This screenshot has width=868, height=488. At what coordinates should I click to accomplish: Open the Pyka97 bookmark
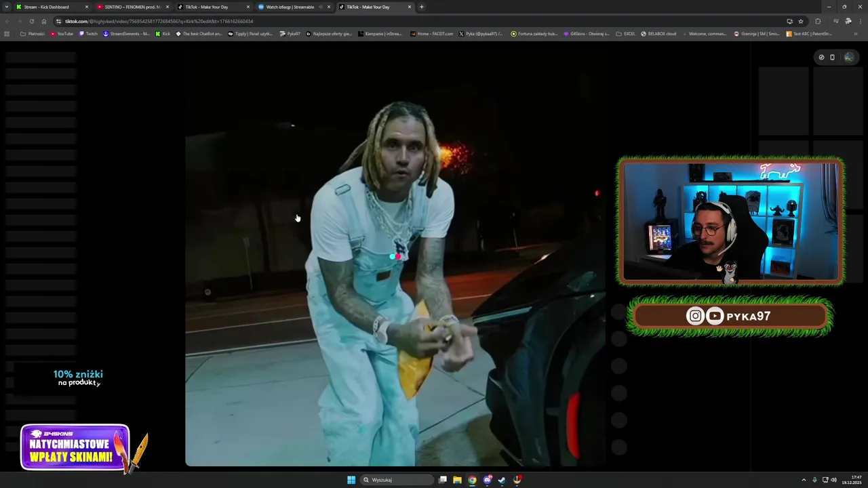pyautogui.click(x=290, y=33)
